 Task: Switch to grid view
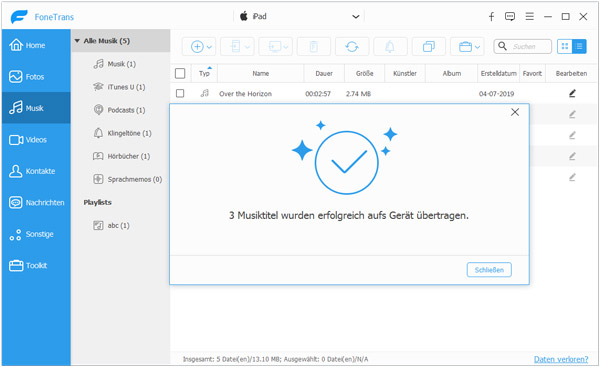pyautogui.click(x=564, y=46)
